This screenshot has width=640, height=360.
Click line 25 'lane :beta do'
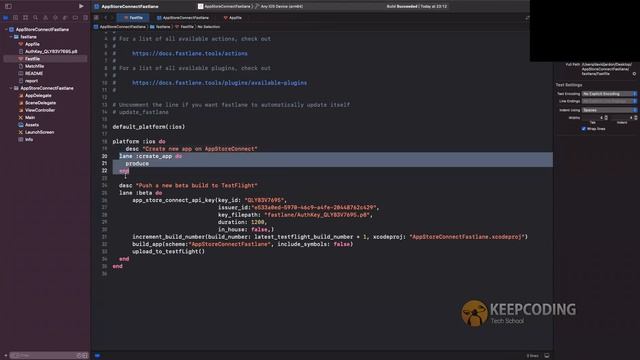tap(140, 193)
